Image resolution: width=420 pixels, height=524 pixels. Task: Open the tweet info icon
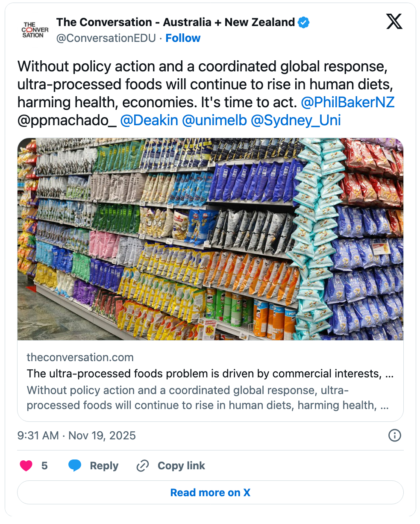pyautogui.click(x=394, y=436)
